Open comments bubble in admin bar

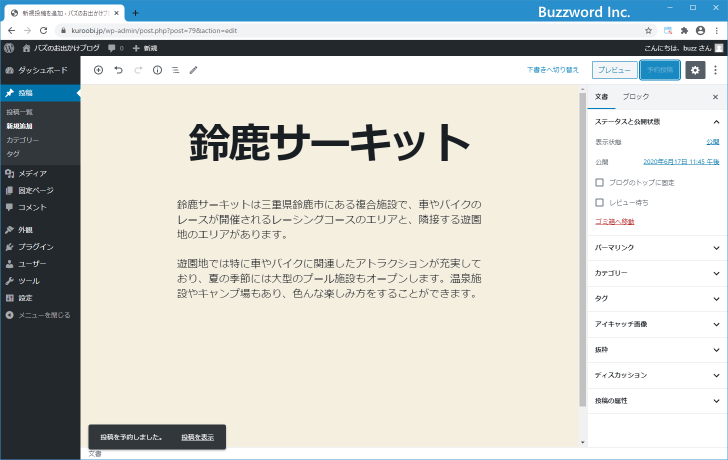tap(115, 48)
